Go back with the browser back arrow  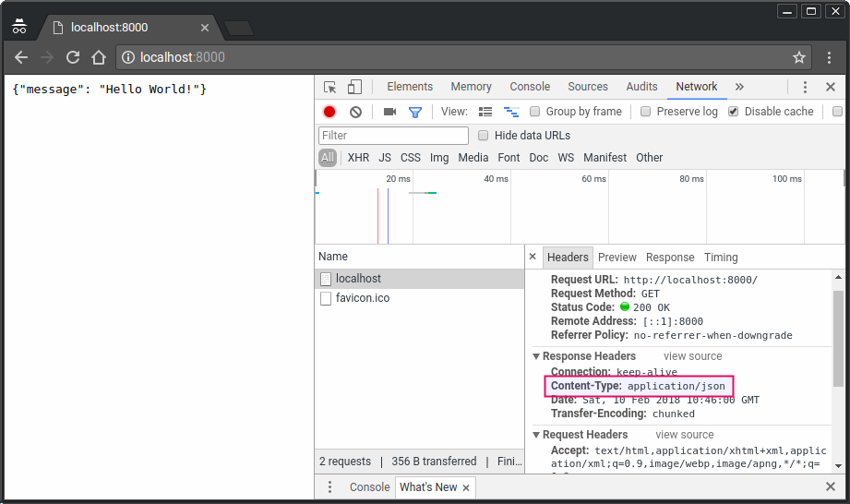click(21, 57)
